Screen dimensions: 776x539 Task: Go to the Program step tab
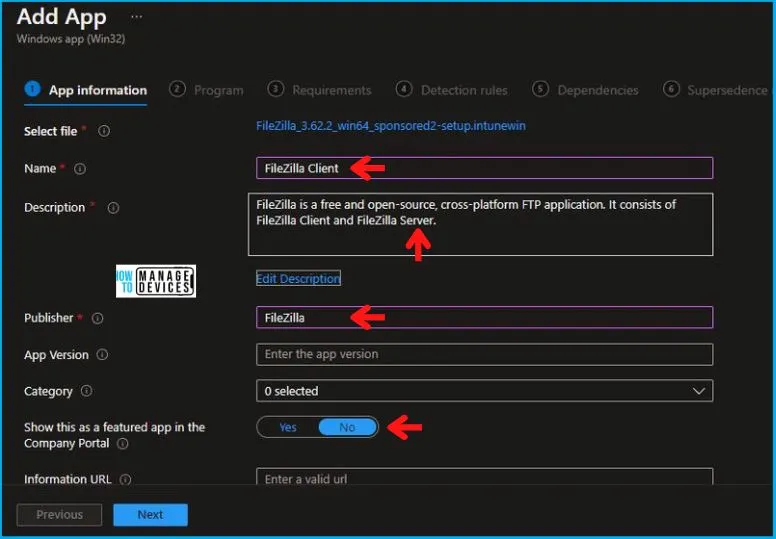206,90
